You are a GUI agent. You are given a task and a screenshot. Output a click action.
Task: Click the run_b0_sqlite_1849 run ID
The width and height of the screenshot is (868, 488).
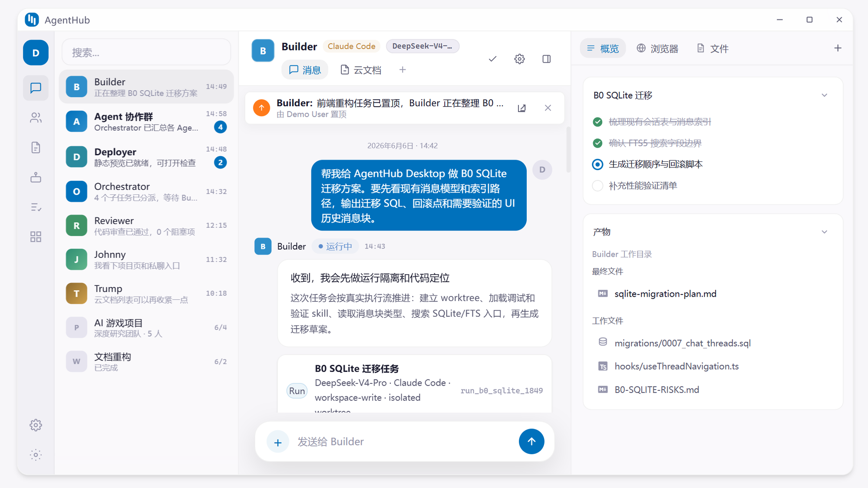[502, 390]
